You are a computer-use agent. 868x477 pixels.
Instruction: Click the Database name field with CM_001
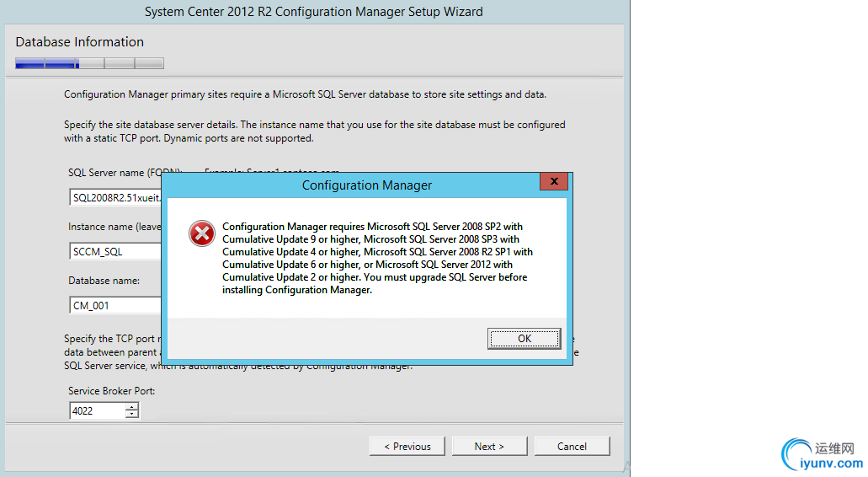point(115,305)
